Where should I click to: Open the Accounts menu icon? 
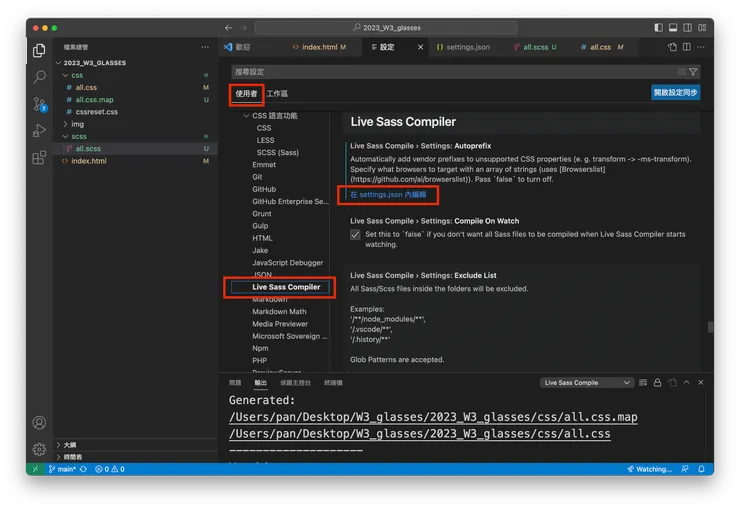coord(39,423)
